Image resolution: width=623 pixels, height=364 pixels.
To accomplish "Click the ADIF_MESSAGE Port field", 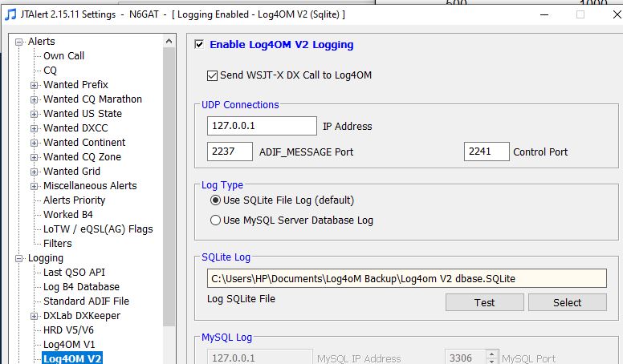I will [230, 152].
